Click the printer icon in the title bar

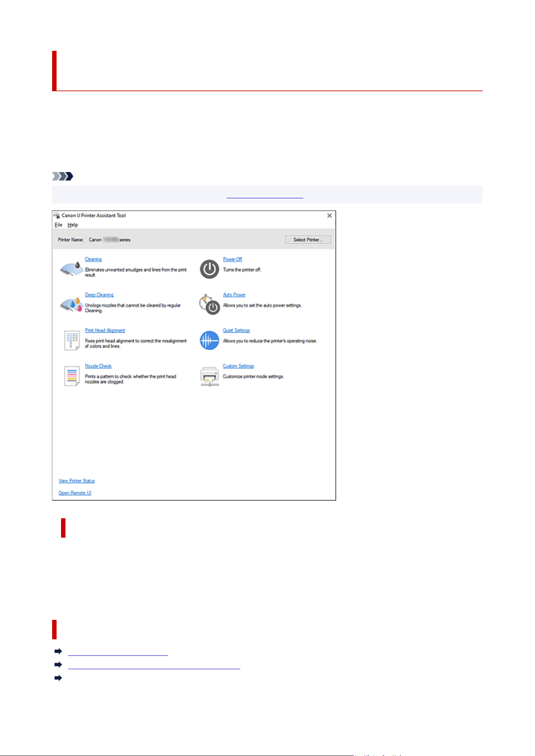click(x=57, y=215)
